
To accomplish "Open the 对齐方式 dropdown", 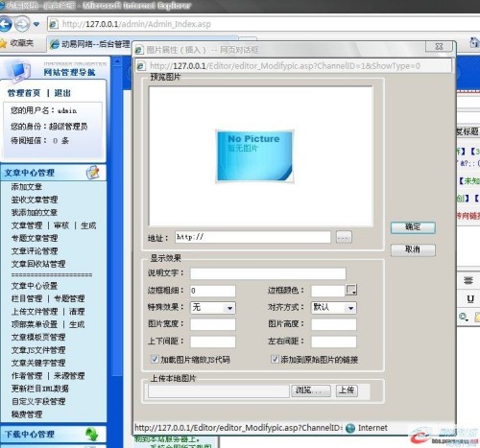I will click(333, 308).
